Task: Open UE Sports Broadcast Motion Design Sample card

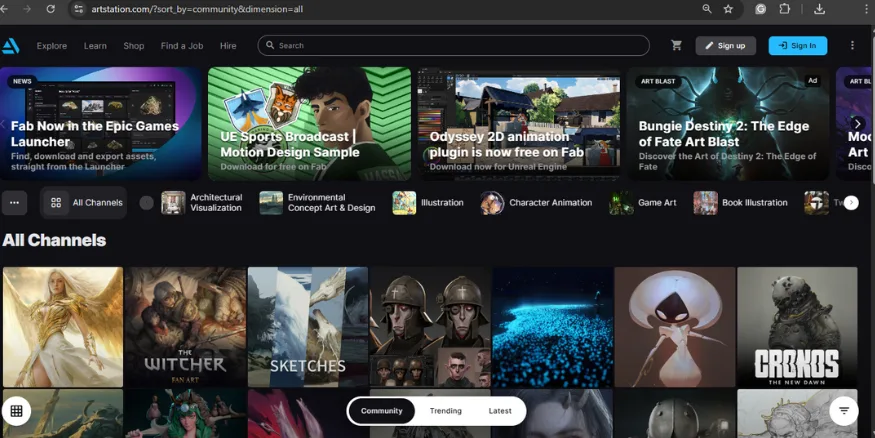Action: coord(309,124)
